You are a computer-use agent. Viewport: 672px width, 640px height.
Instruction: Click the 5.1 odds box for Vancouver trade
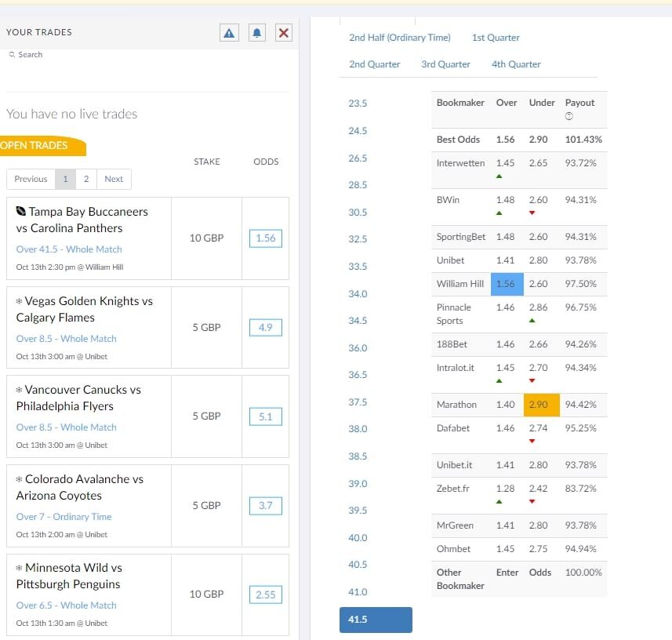[266, 416]
